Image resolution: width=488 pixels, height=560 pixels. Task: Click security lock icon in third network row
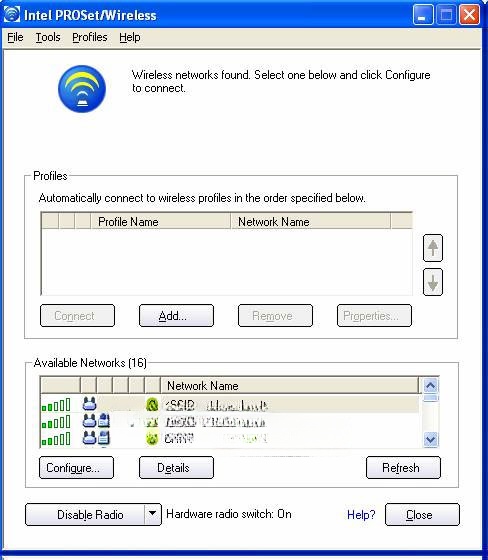(104, 438)
